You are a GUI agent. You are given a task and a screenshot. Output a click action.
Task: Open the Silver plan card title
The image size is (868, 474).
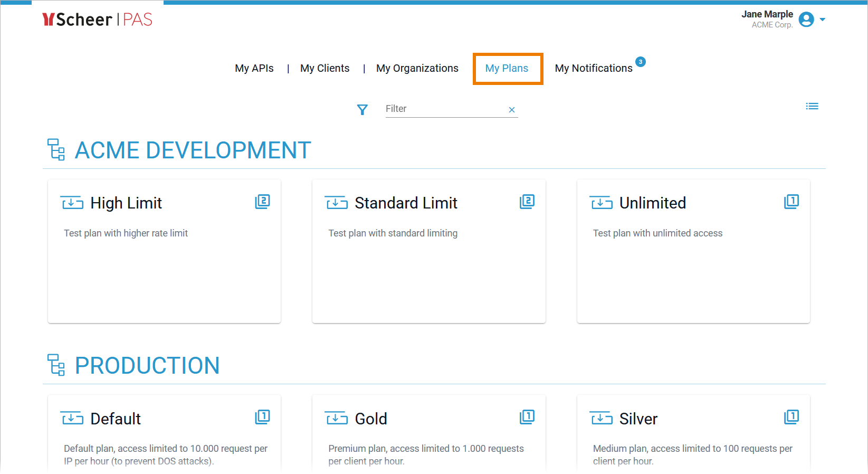coord(638,419)
